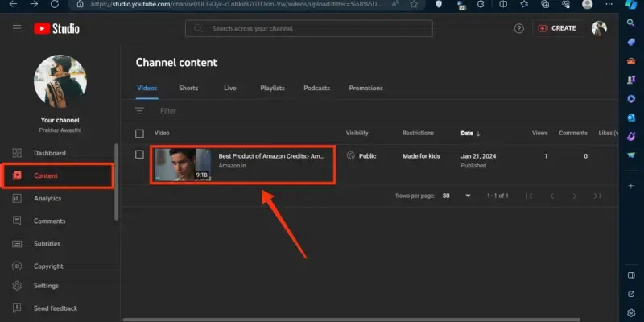The height and width of the screenshot is (322, 644).
Task: Click the sidebar vertical scrollbar
Action: tap(116, 182)
